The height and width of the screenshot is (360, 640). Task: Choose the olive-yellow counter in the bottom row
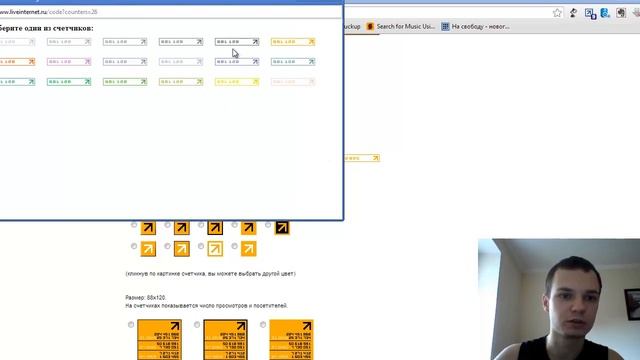pos(181,82)
